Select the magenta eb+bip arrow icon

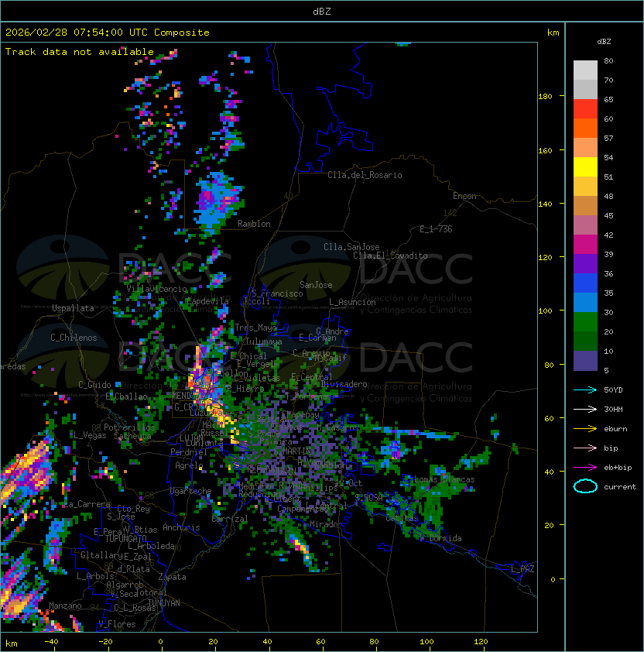coord(585,467)
